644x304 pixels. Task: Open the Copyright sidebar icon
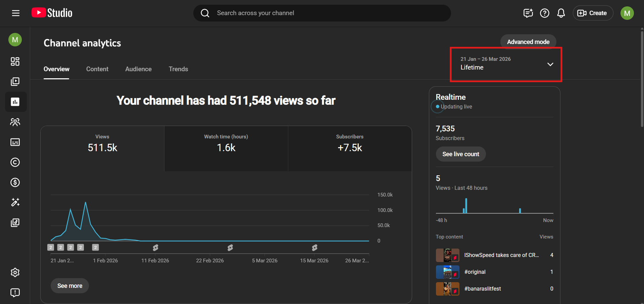(15, 162)
